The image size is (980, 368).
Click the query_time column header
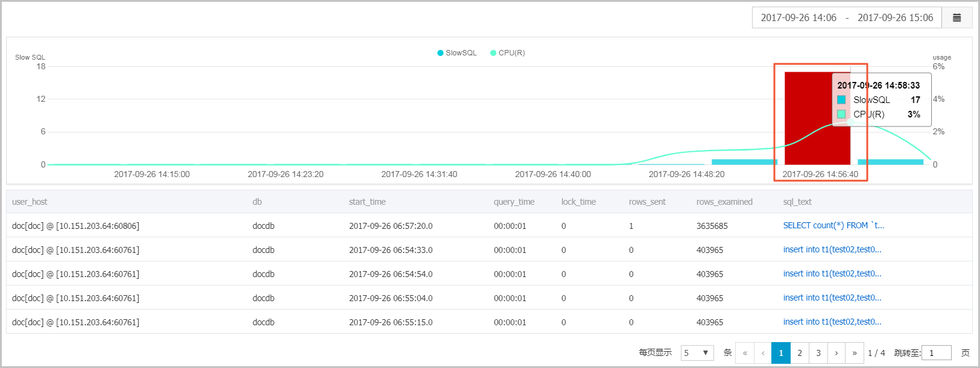click(514, 202)
